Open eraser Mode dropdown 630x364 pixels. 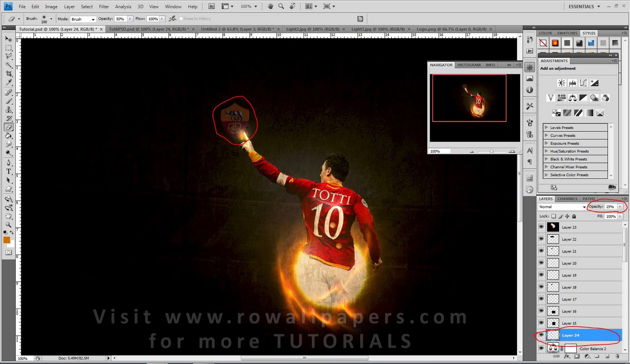point(83,19)
